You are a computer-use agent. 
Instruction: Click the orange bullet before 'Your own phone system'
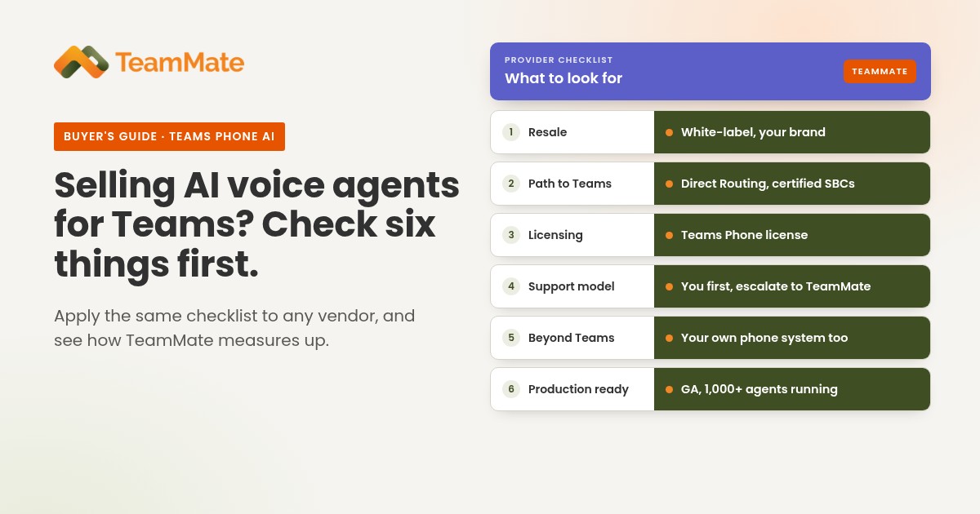[669, 338]
